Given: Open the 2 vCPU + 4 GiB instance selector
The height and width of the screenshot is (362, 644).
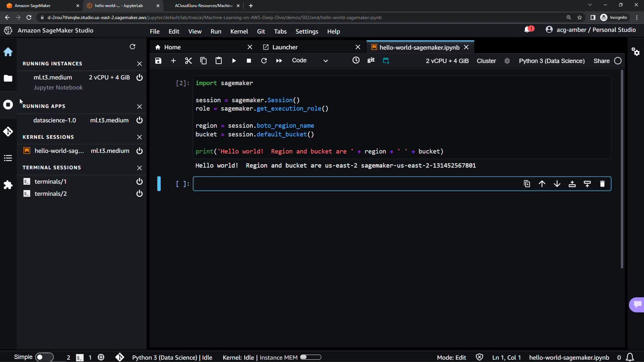Looking at the screenshot, I should (x=447, y=61).
